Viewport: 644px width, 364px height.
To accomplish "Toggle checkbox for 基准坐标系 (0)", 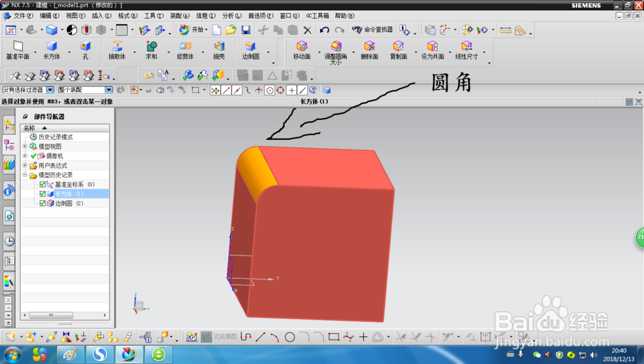I will (43, 184).
